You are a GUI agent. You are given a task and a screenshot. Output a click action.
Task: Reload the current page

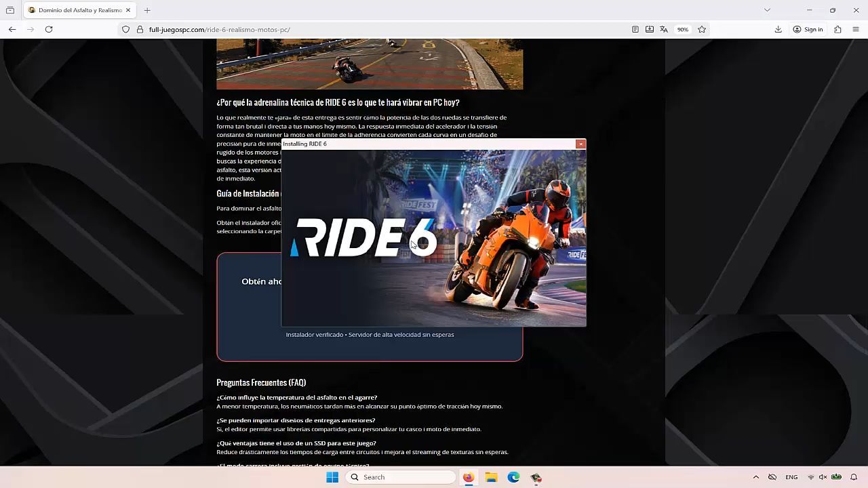tap(49, 29)
